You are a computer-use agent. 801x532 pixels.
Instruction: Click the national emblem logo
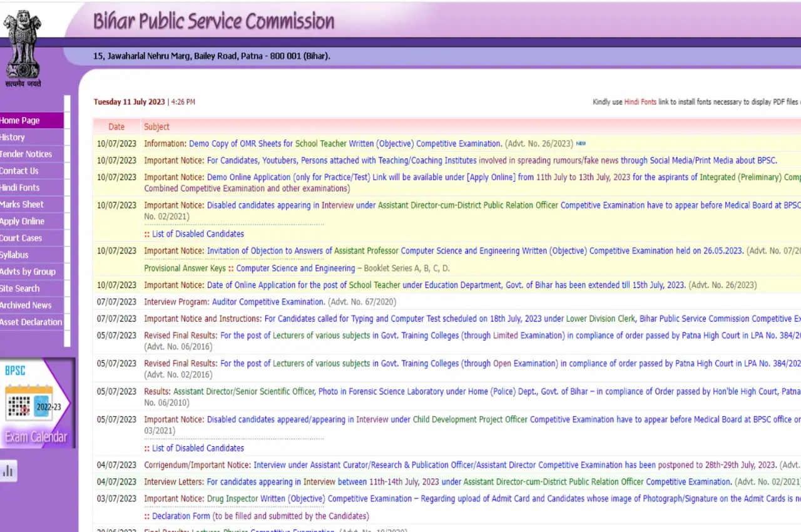pyautogui.click(x=22, y=48)
